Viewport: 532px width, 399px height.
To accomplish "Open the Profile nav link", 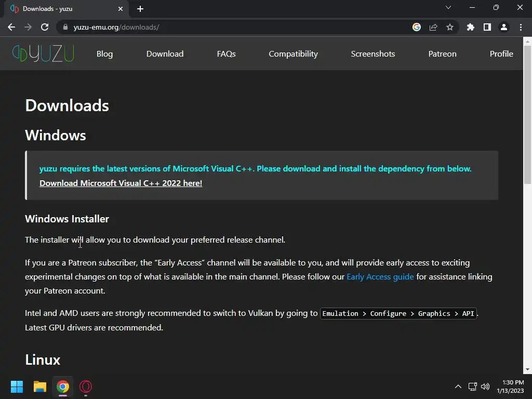I will coord(501,54).
